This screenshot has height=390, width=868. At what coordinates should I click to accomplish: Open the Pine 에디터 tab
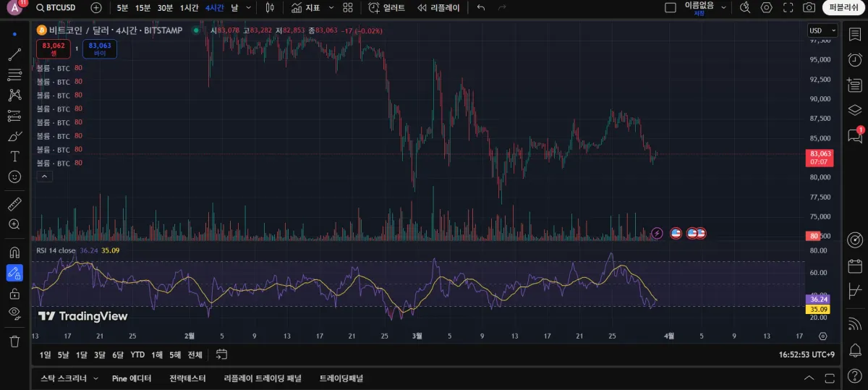(x=132, y=378)
